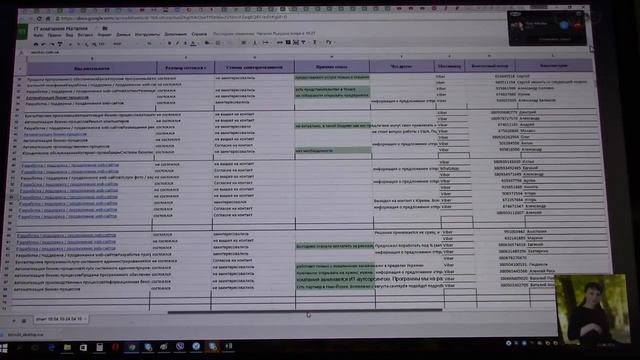Click the insert link icon
This screenshot has width=640, height=360.
coord(280,42)
